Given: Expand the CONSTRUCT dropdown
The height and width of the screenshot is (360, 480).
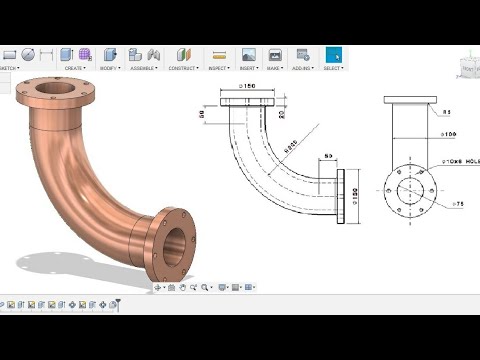Looking at the screenshot, I should pos(184,68).
